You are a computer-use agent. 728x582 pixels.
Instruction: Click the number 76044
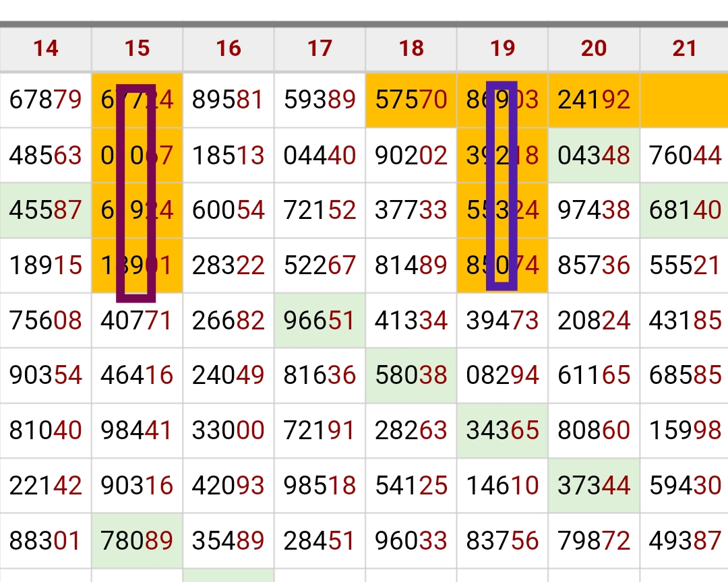[684, 155]
